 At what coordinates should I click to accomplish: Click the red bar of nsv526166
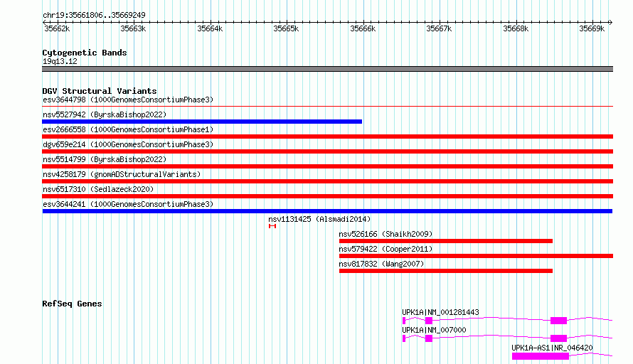446,241
